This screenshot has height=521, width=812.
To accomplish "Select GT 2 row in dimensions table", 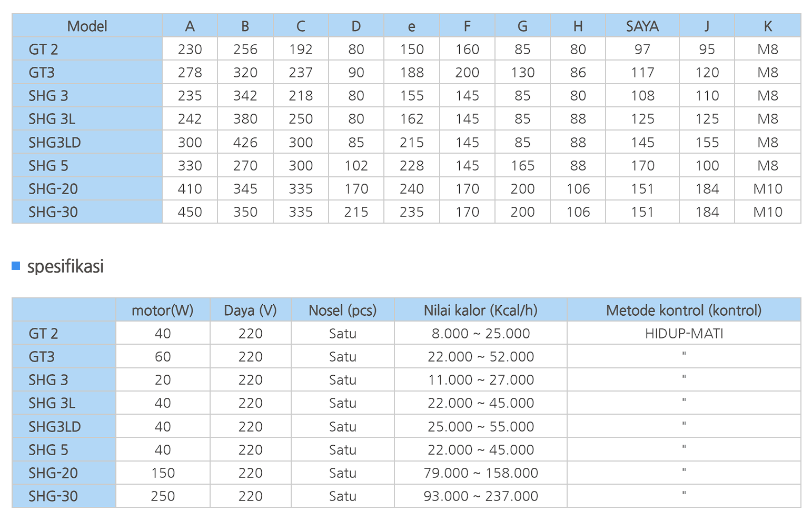I will 406,49.
